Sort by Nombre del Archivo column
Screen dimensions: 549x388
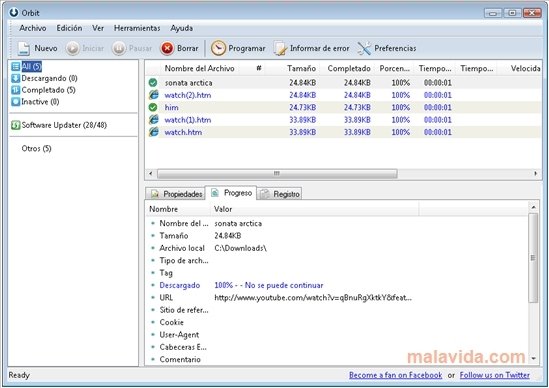coord(199,68)
